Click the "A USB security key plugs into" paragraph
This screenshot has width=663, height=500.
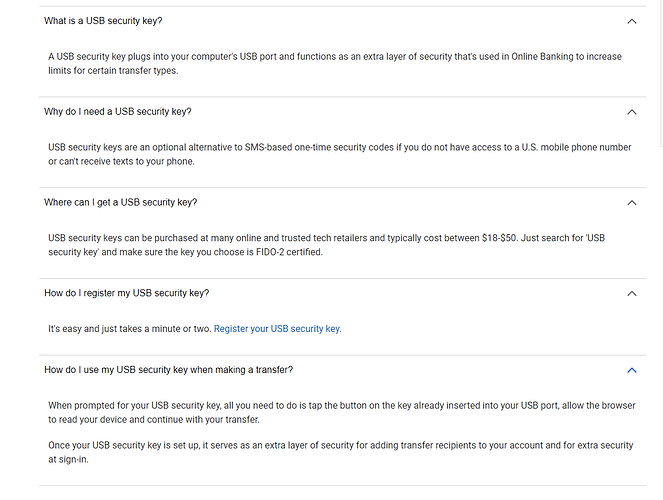[x=335, y=63]
